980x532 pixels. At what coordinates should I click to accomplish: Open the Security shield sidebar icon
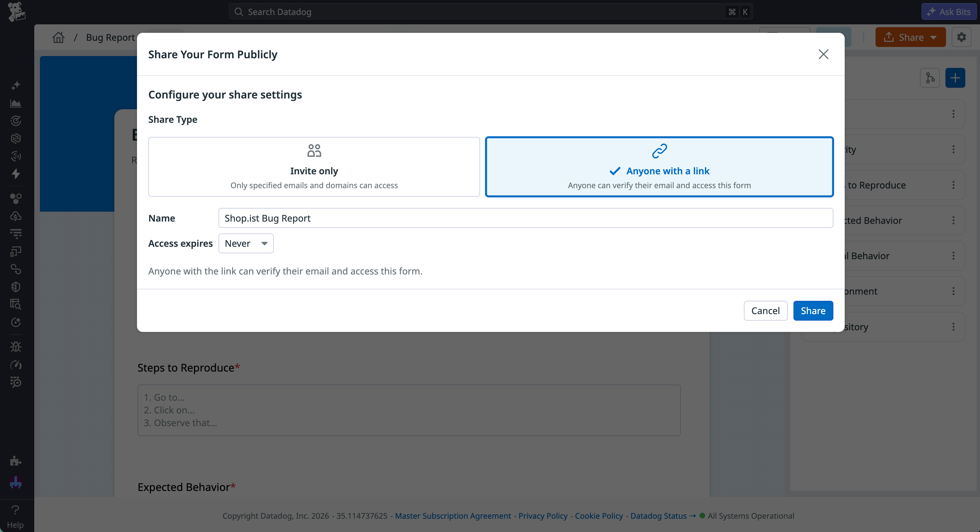[16, 287]
